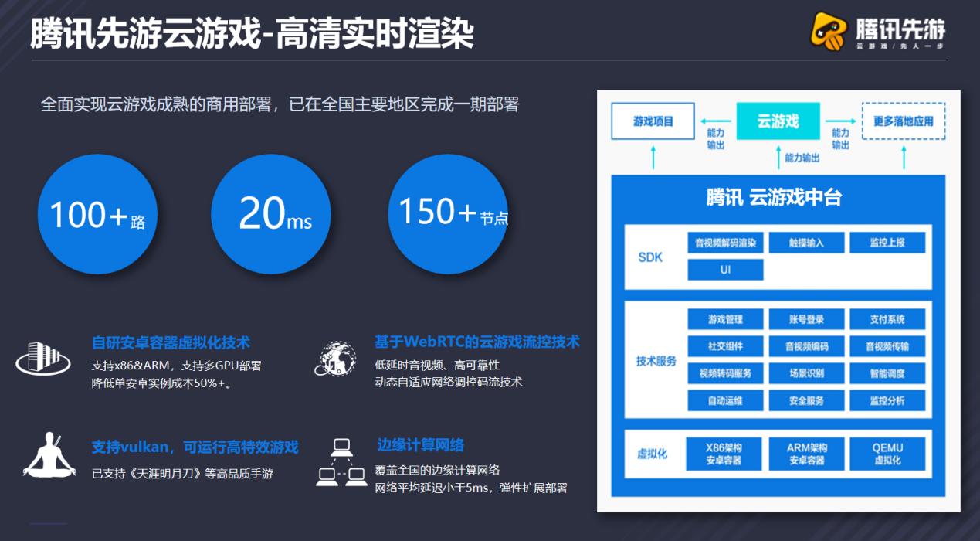Screen dimensions: 980x541
Task: Click the 智能调度 block
Action: click(x=887, y=373)
